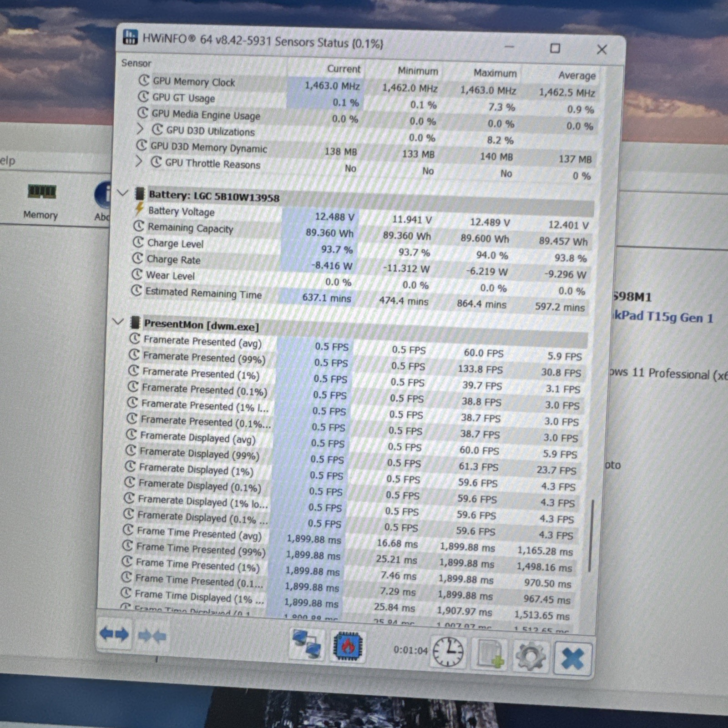Click the battery section icon
728x728 pixels.
tap(140, 194)
